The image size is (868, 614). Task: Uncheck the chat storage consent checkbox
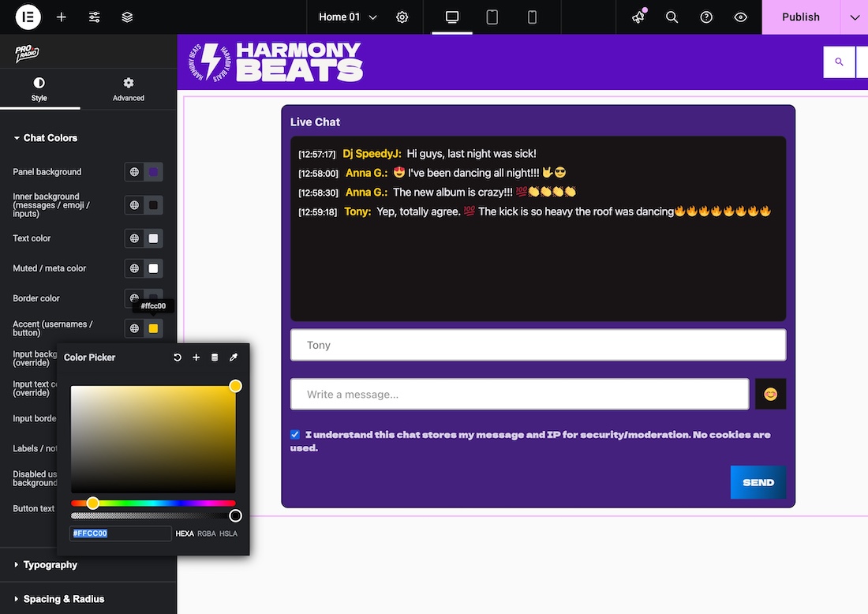(x=295, y=435)
